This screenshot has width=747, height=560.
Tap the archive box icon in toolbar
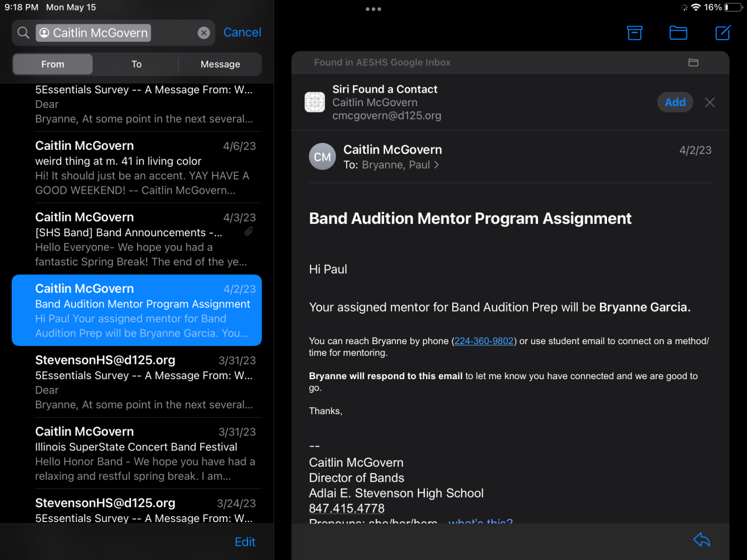click(x=634, y=33)
